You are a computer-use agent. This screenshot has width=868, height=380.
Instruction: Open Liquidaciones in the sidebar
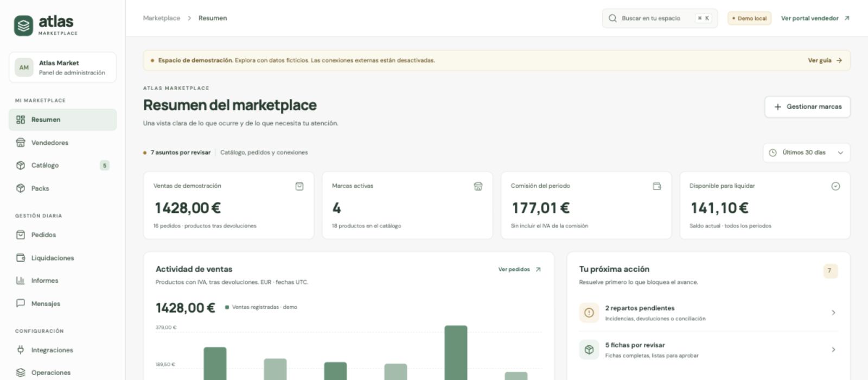(62, 258)
